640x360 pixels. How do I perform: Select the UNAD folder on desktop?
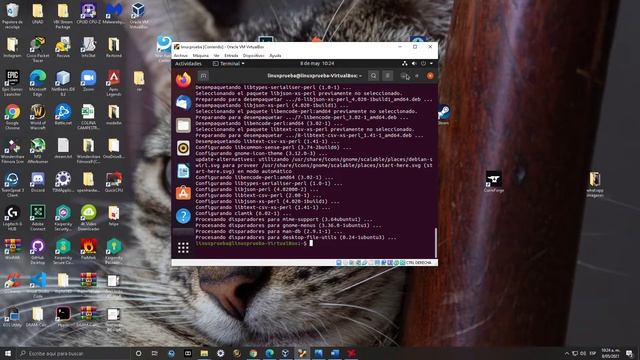[x=38, y=14]
